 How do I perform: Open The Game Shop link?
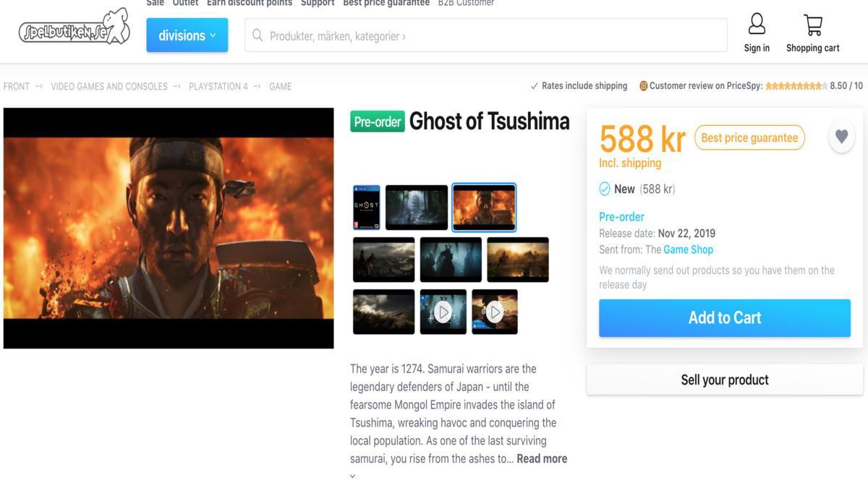[689, 249]
